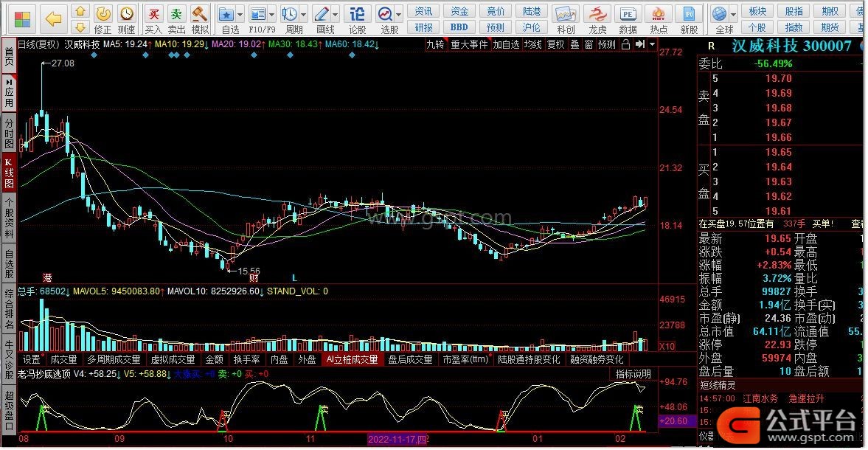
Task: Open the 全球 globe icon
Action: coord(720,14)
